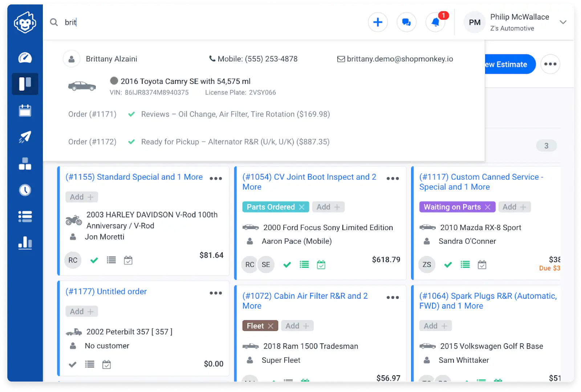This screenshot has height=392, width=581.
Task: Open the Dashboard speedometer icon in sidebar
Action: [x=25, y=58]
